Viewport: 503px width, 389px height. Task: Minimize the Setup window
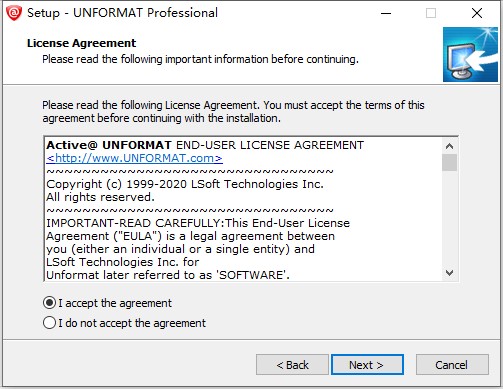[386, 13]
